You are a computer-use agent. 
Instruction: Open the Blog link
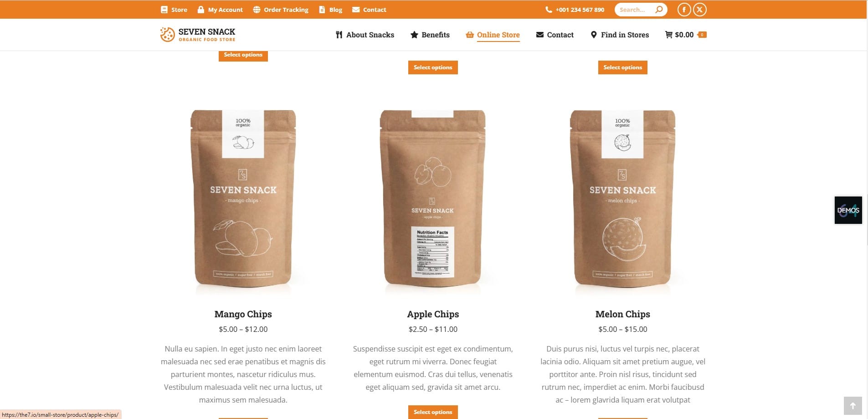click(331, 10)
